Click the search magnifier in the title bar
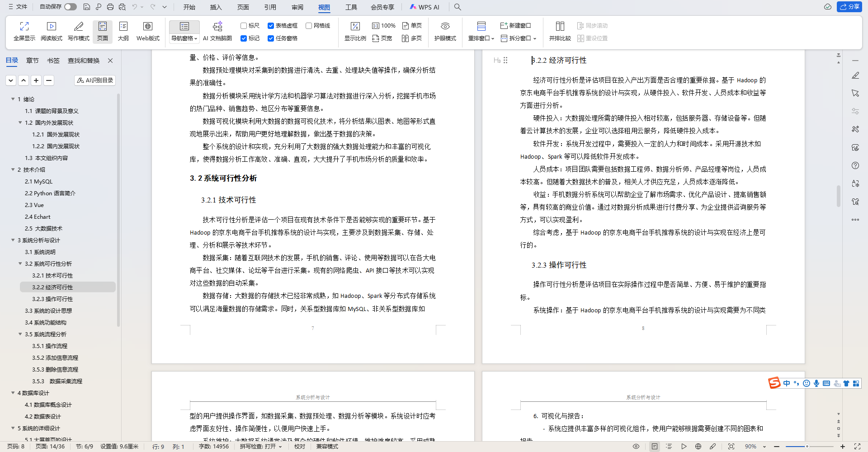 pos(457,7)
